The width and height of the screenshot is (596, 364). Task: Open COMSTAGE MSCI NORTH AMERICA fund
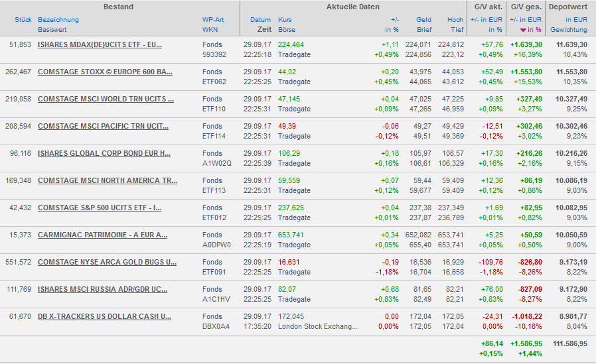[x=108, y=180]
